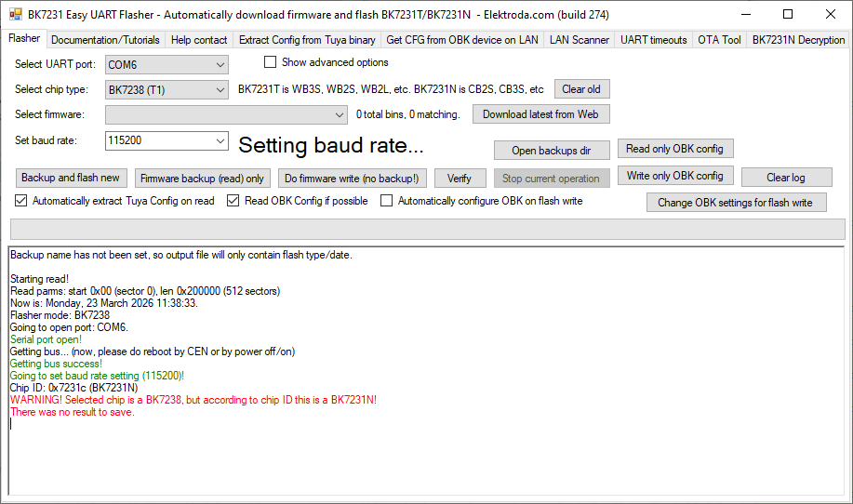Screen dimensions: 853x504
Task: Click 'Now is: Monday, 23 March 2026' line
Action: pos(104,303)
